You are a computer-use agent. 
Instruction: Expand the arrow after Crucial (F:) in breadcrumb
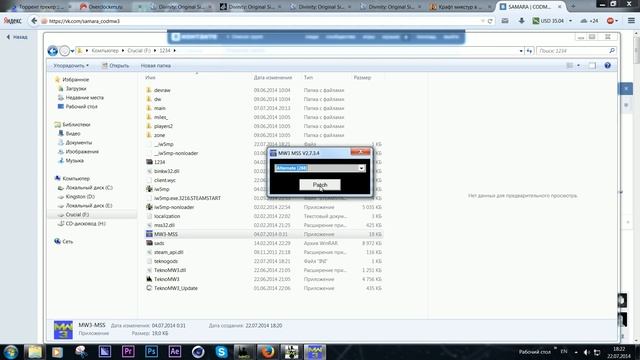pos(155,51)
